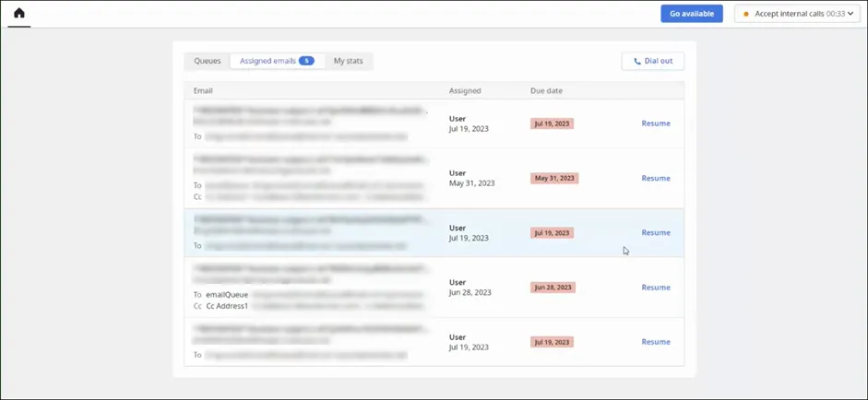Open the Home icon tab
Viewport: 868px width, 400px height.
(19, 13)
